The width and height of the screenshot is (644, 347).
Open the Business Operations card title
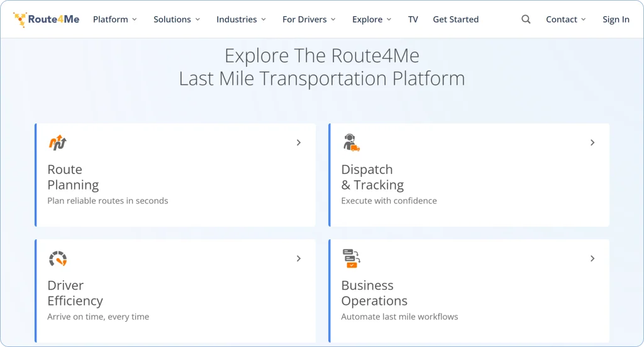click(x=374, y=293)
